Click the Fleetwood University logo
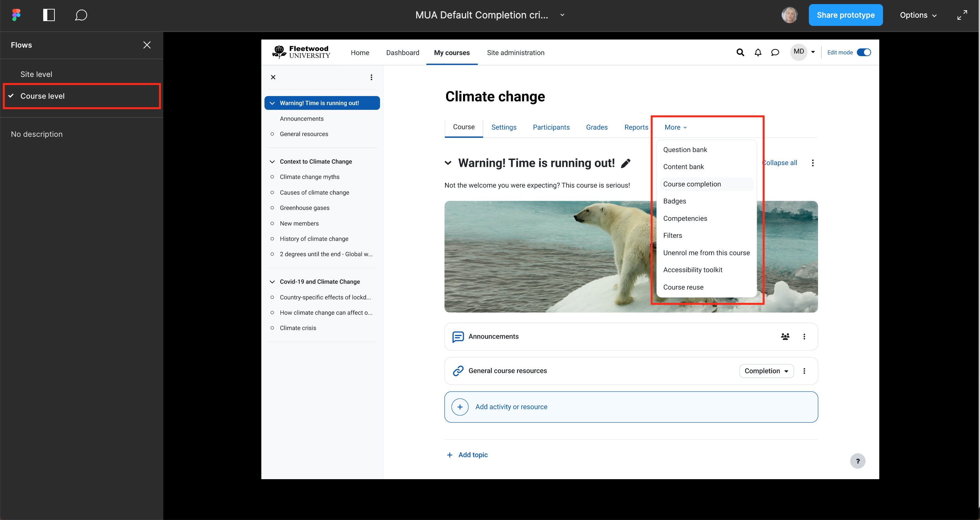The width and height of the screenshot is (980, 520). tap(301, 52)
